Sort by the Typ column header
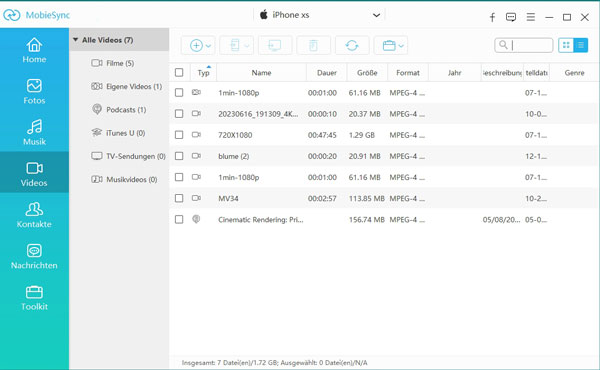 204,73
